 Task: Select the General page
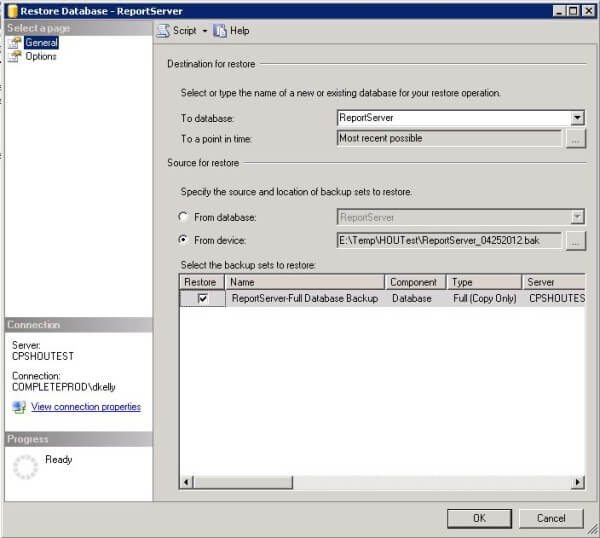click(41, 42)
